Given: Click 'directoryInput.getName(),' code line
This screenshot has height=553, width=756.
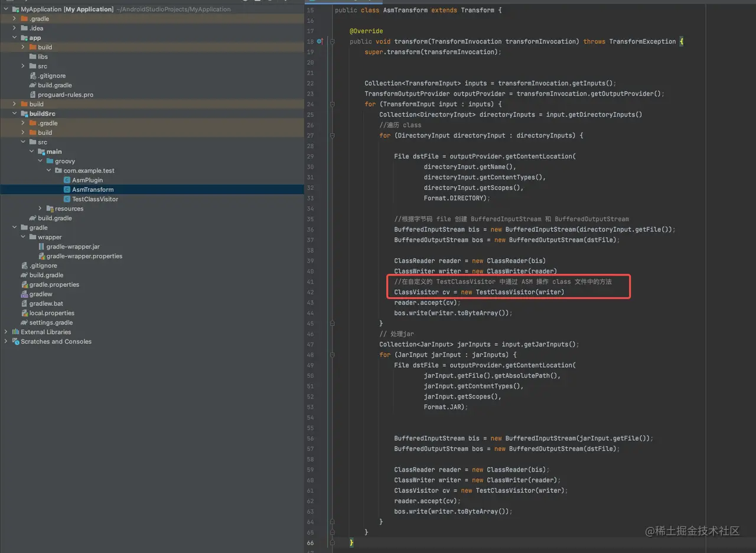Looking at the screenshot, I should [x=470, y=167].
